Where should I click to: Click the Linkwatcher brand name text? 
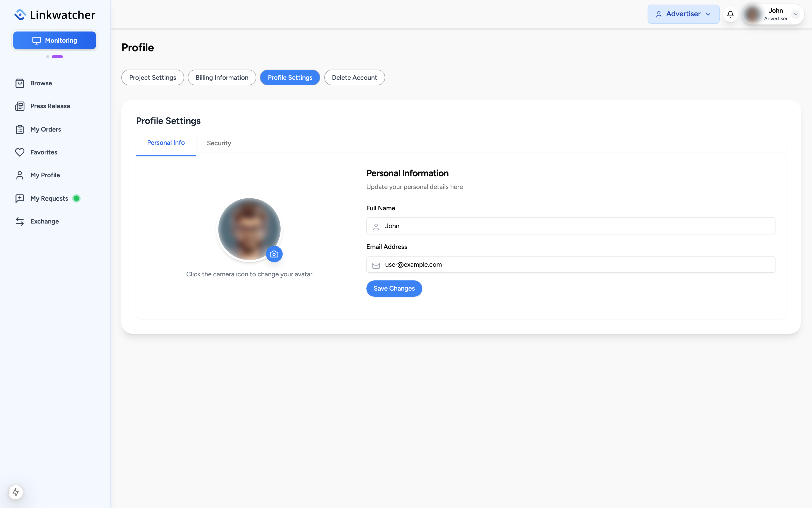(63, 15)
